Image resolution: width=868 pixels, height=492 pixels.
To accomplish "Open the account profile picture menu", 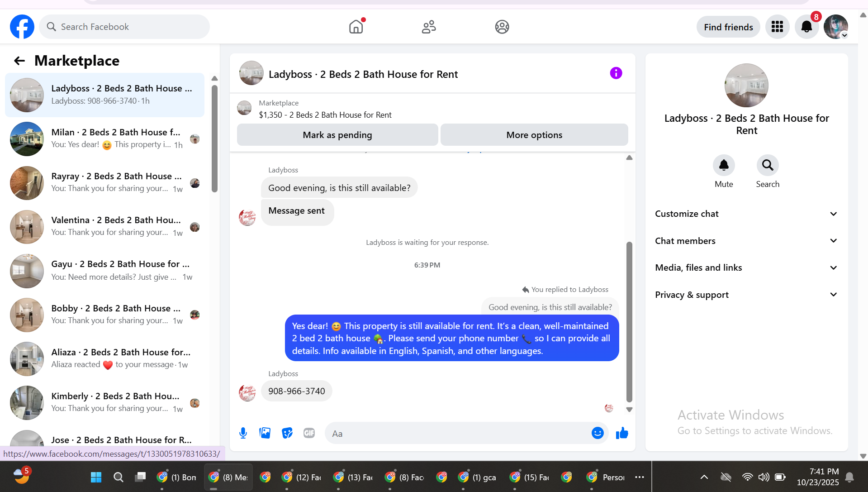I will [835, 27].
